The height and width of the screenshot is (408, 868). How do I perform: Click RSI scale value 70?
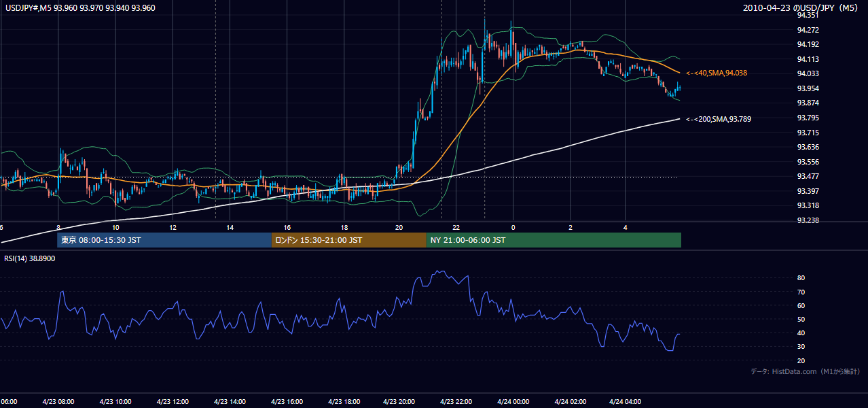801,292
